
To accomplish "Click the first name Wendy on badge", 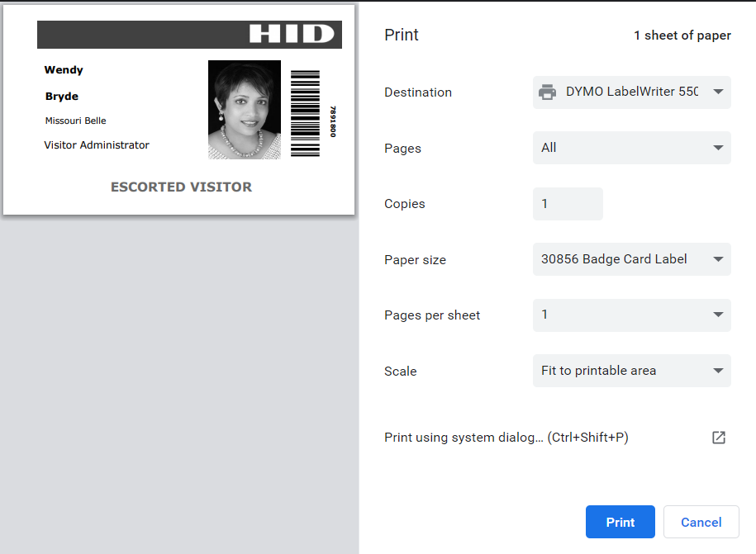I will (x=64, y=70).
